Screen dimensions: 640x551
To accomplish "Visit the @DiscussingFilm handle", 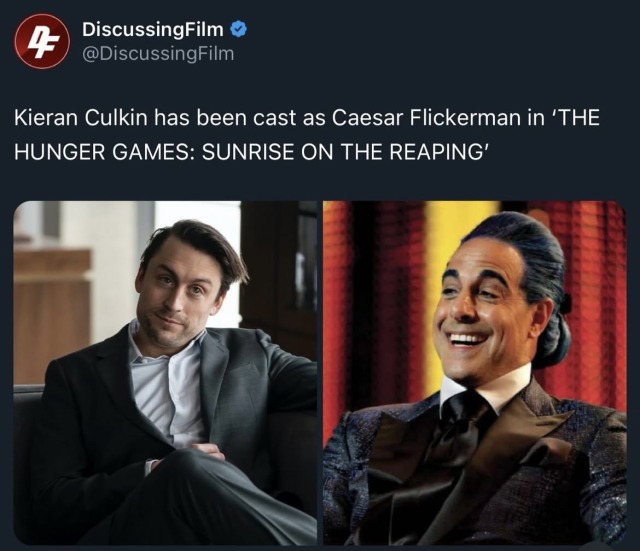I will pos(158,54).
